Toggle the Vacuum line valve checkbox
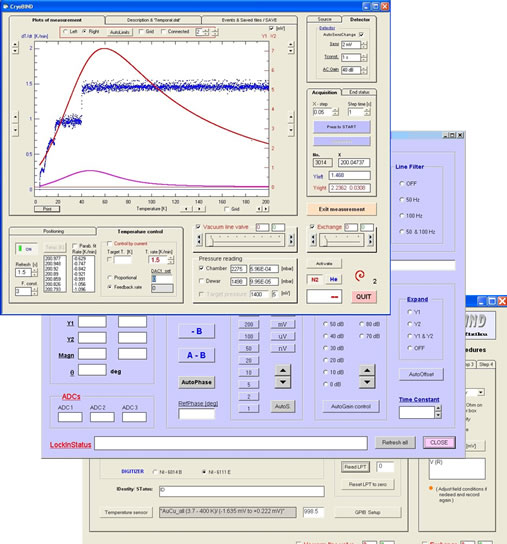Screen dimensions: 507x544 point(198,227)
